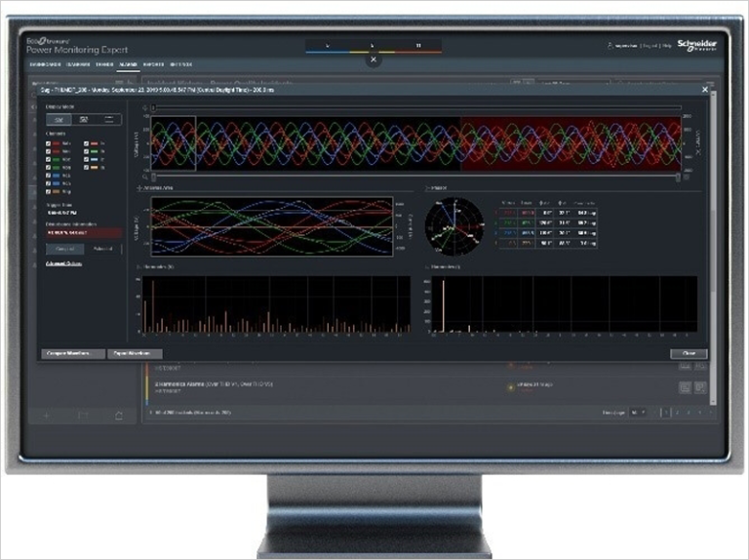Select the first display mode icon button
The image size is (749, 560).
58,119
